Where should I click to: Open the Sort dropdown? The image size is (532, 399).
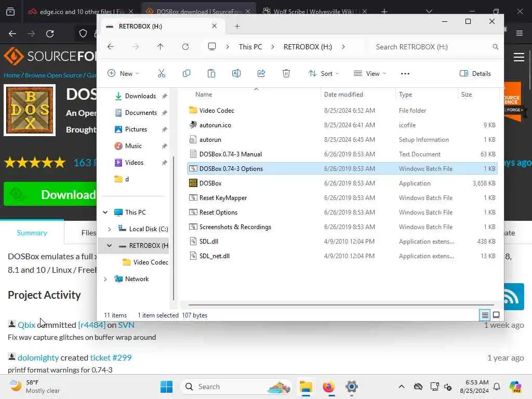click(x=324, y=73)
